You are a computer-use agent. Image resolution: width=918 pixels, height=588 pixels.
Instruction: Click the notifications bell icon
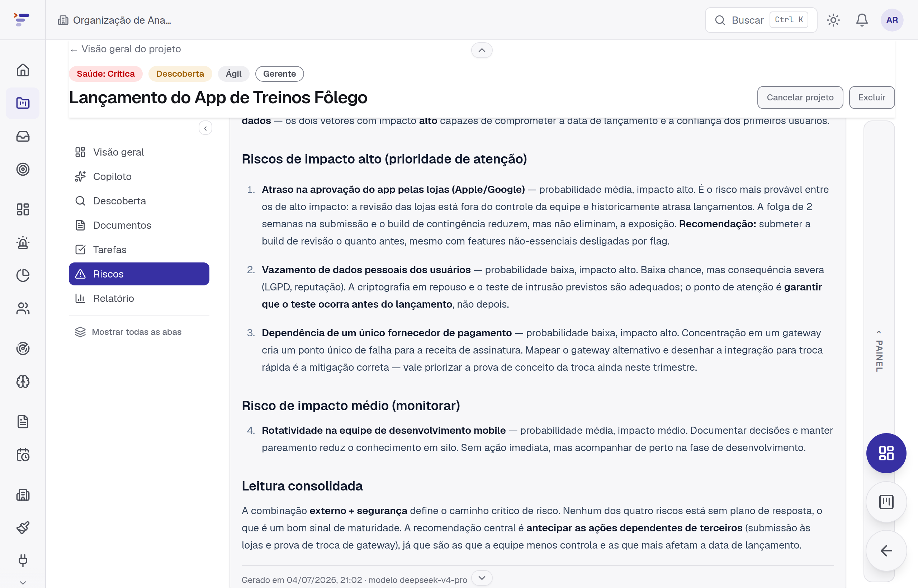click(861, 20)
